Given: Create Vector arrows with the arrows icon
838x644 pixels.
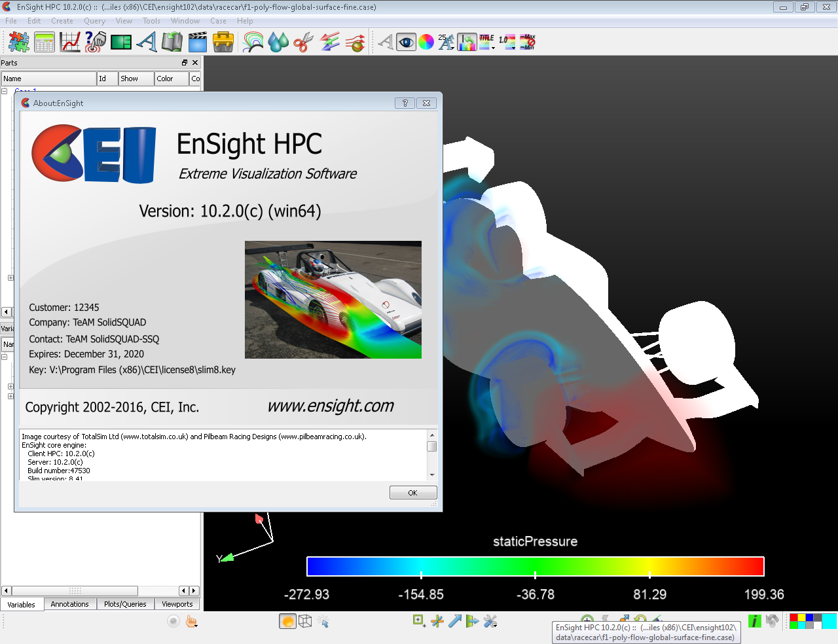Looking at the screenshot, I should (330, 42).
